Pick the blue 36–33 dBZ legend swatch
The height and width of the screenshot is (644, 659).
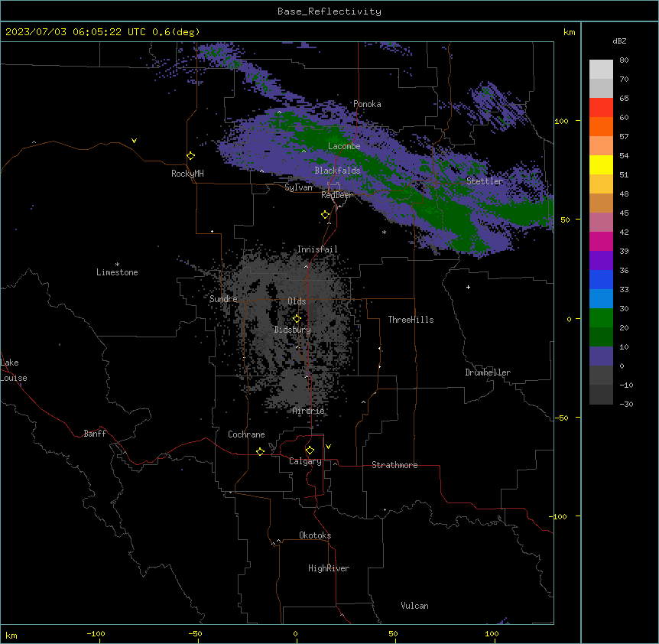(601, 279)
